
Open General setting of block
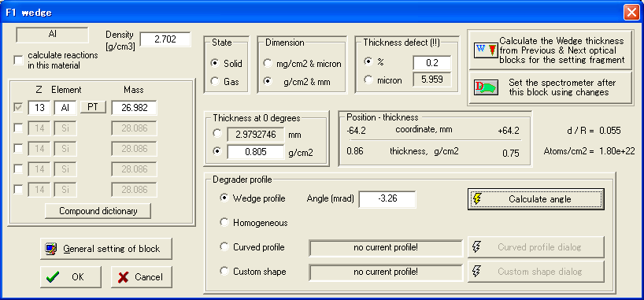pyautogui.click(x=106, y=249)
